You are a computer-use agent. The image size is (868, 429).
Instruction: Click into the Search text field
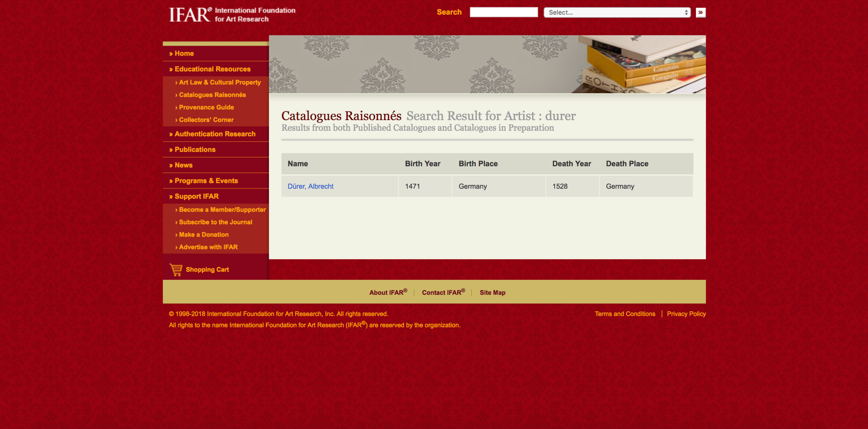click(x=503, y=13)
